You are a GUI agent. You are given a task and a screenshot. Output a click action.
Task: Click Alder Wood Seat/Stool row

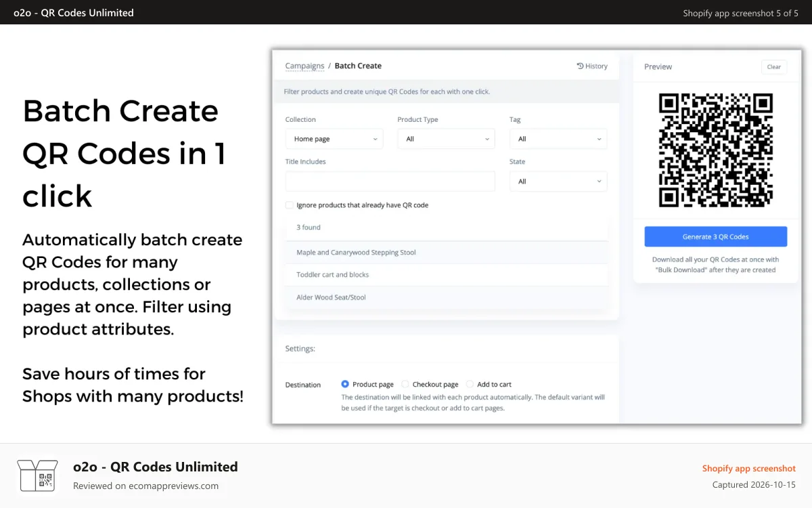(447, 297)
